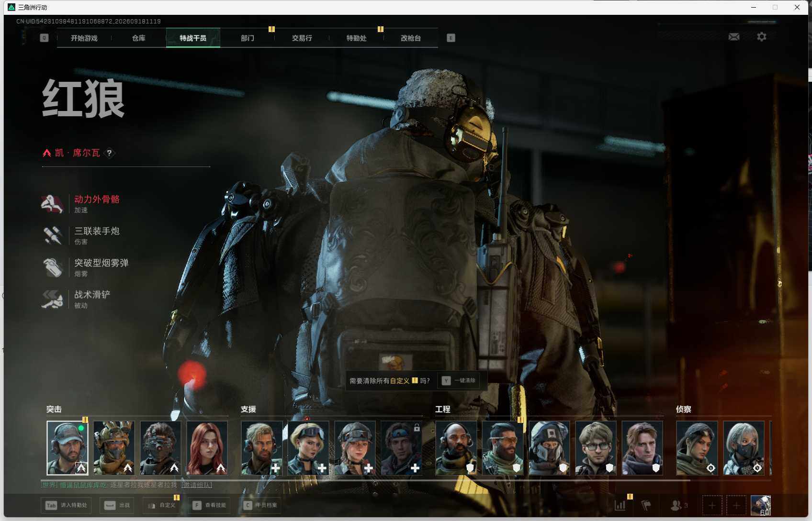Go to the 特勤处 tab
The image size is (812, 521).
[356, 38]
